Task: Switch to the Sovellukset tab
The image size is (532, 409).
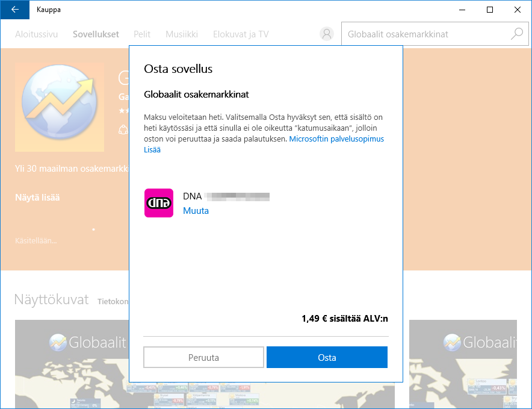Action: pyautogui.click(x=96, y=34)
